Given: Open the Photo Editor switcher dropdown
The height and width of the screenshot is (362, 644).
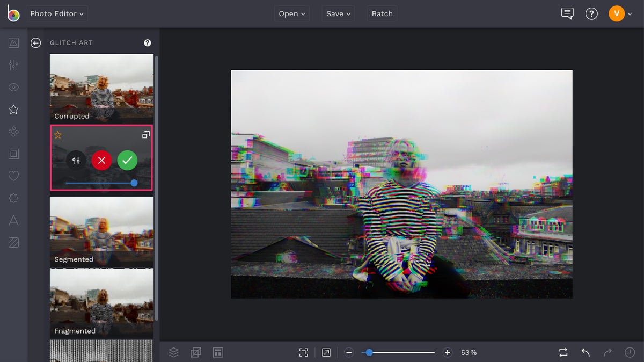Looking at the screenshot, I should pyautogui.click(x=56, y=14).
